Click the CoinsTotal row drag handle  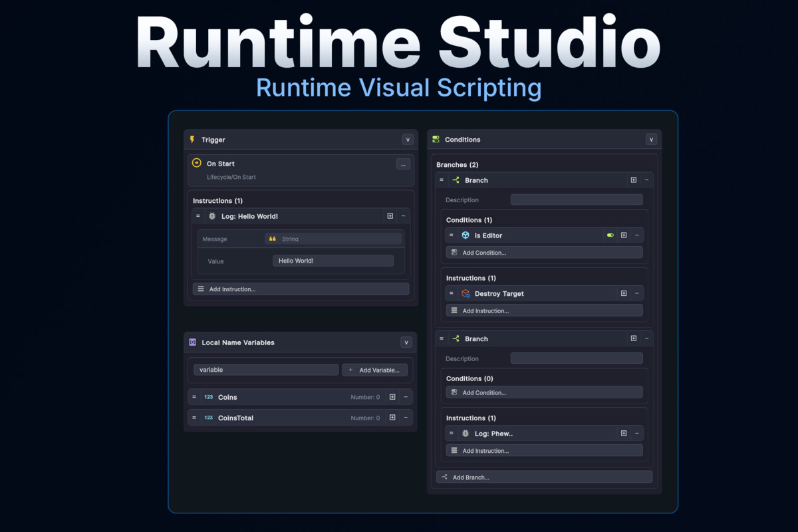coord(194,418)
